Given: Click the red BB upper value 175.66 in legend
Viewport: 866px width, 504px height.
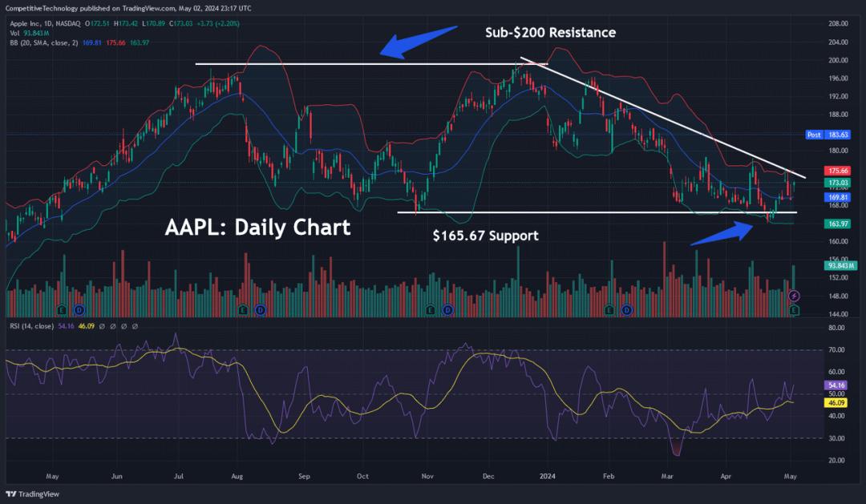Looking at the screenshot, I should pos(115,42).
